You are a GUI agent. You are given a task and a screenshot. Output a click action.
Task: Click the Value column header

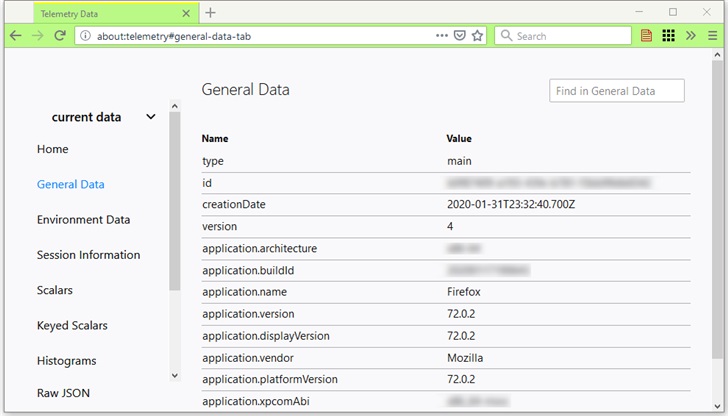coord(459,138)
